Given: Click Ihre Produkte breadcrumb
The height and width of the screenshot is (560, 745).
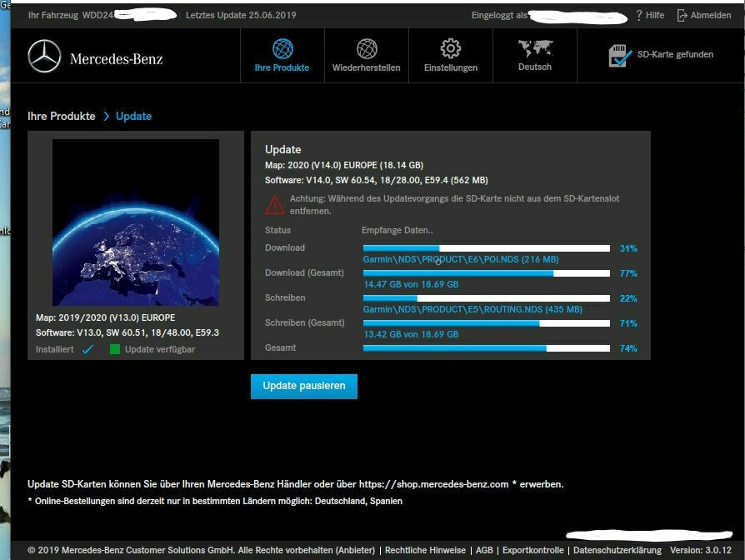Looking at the screenshot, I should point(62,117).
